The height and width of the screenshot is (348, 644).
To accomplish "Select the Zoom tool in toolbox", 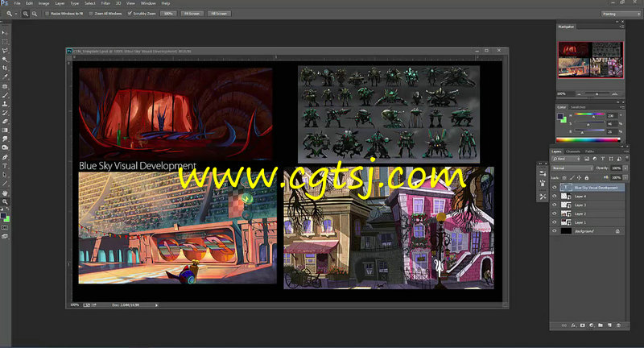I will coord(5,201).
